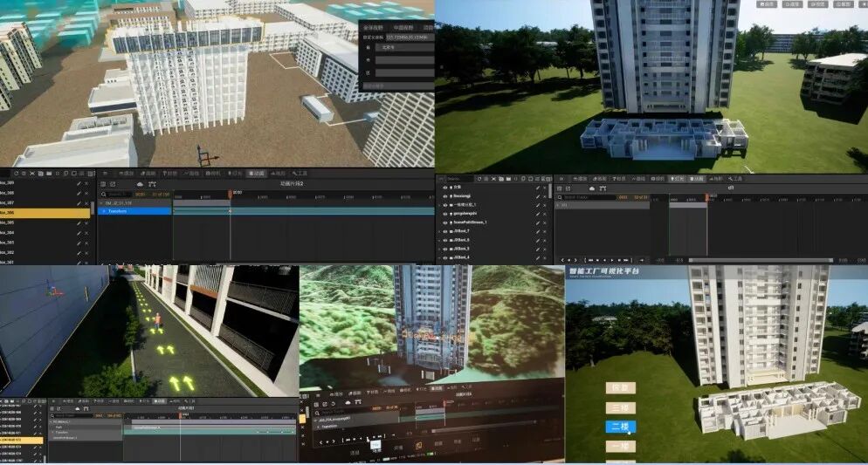Switch to 灯光 tab in right toolbar
868x465 pixels.
click(677, 179)
